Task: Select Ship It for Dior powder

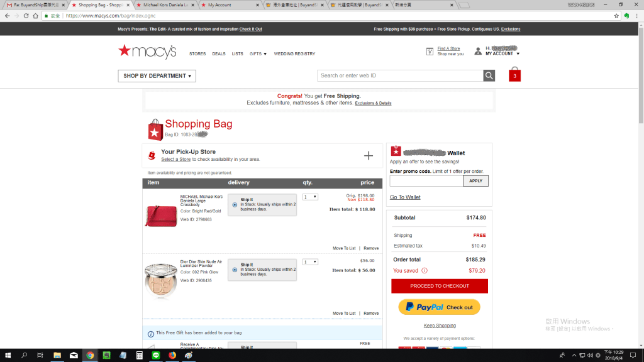Action: pyautogui.click(x=235, y=270)
